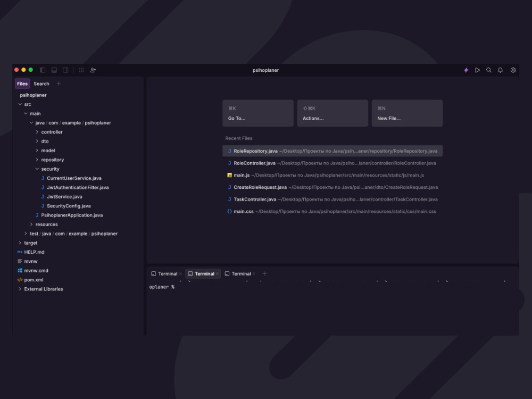The width and height of the screenshot is (532, 399).
Task: Click the JS icon beside main.js
Action: pyautogui.click(x=230, y=175)
